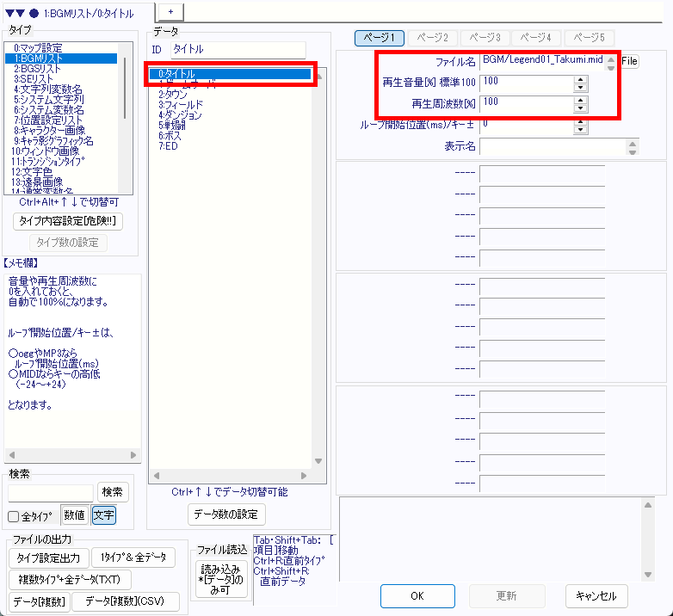Open the 1:BGMリスト/0:タイトル tab

click(x=76, y=11)
